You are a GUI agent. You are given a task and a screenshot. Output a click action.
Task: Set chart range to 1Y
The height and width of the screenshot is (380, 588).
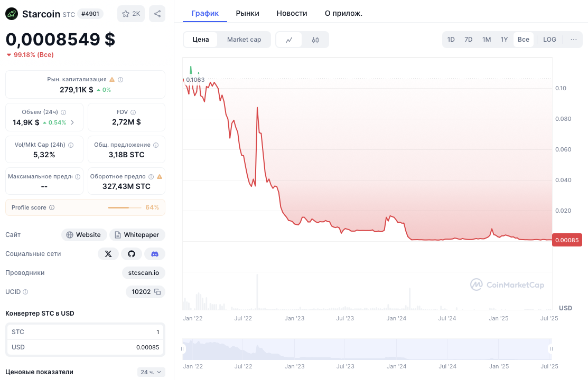[x=504, y=40]
